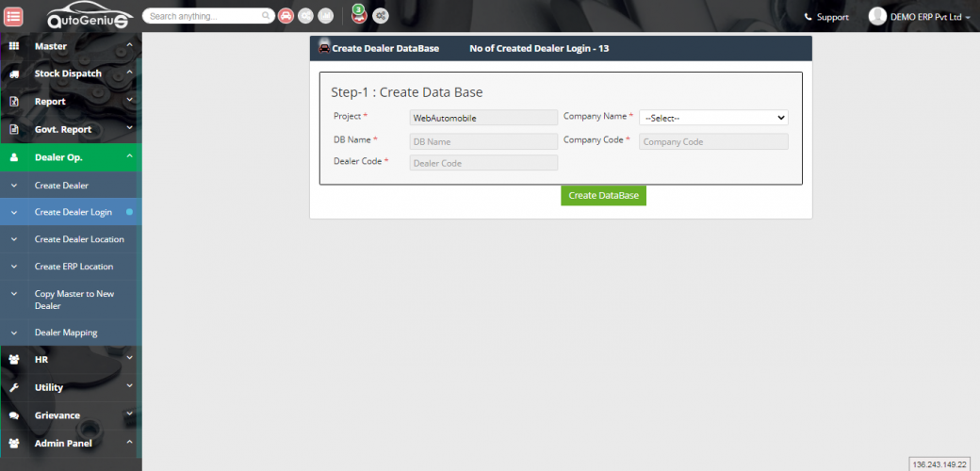Click the Create DataBase button

[603, 196]
